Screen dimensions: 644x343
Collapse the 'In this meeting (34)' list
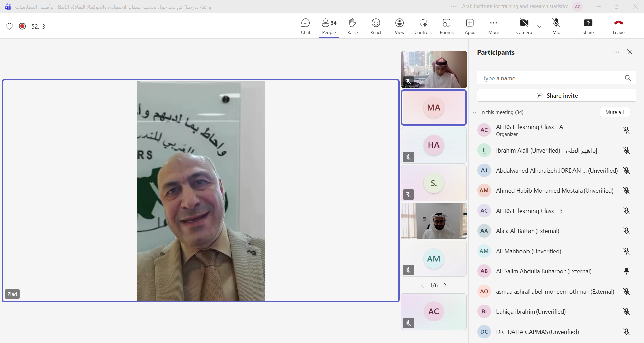pyautogui.click(x=475, y=112)
